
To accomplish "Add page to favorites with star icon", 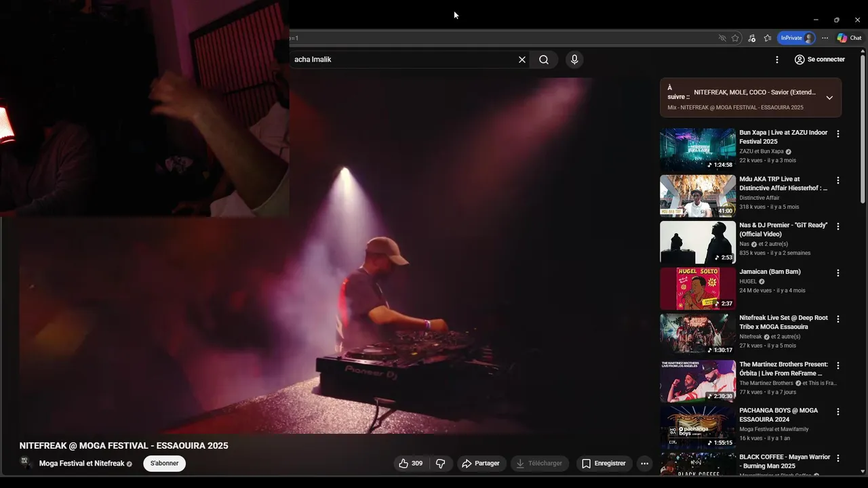I will [735, 38].
